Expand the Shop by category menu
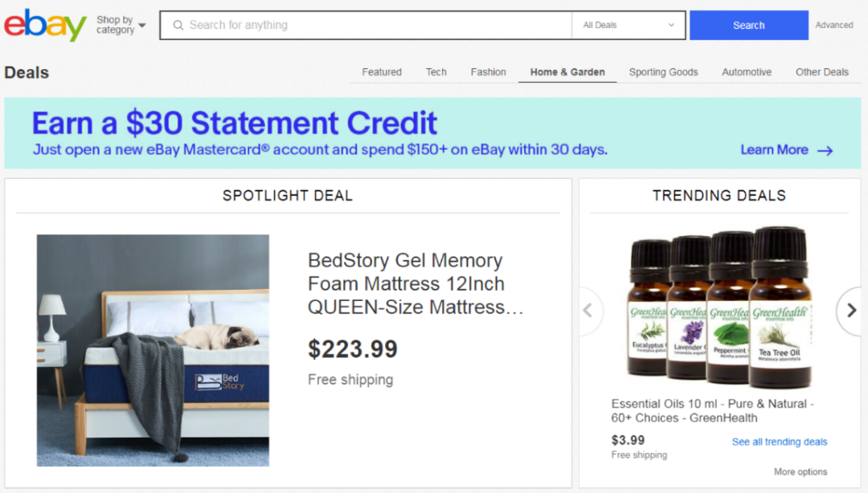Screen dimensions: 868x493 (121, 25)
